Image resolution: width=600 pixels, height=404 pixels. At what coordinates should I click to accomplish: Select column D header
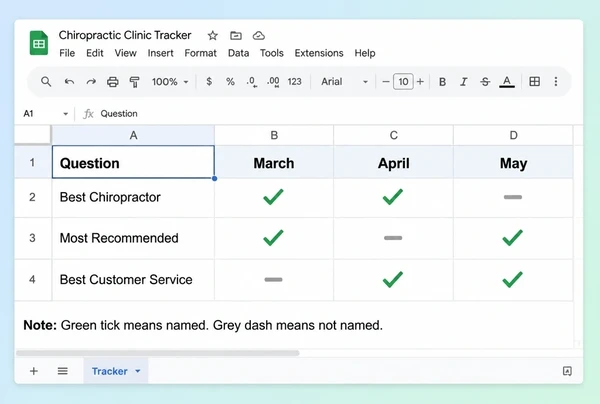(513, 135)
